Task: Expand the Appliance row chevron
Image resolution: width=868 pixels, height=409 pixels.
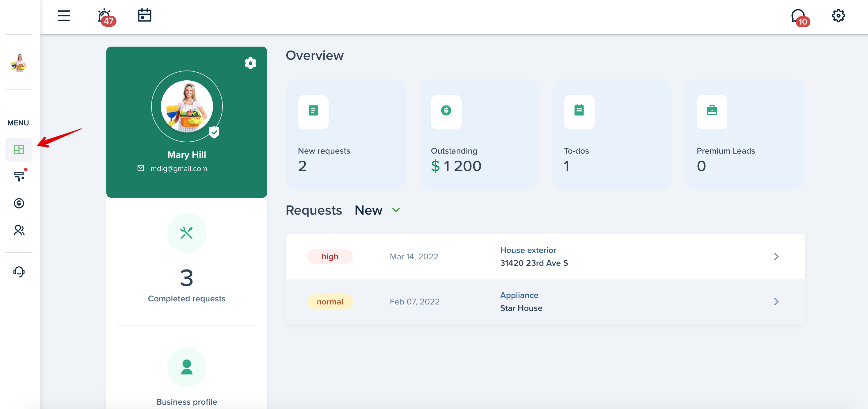Action: [x=776, y=301]
